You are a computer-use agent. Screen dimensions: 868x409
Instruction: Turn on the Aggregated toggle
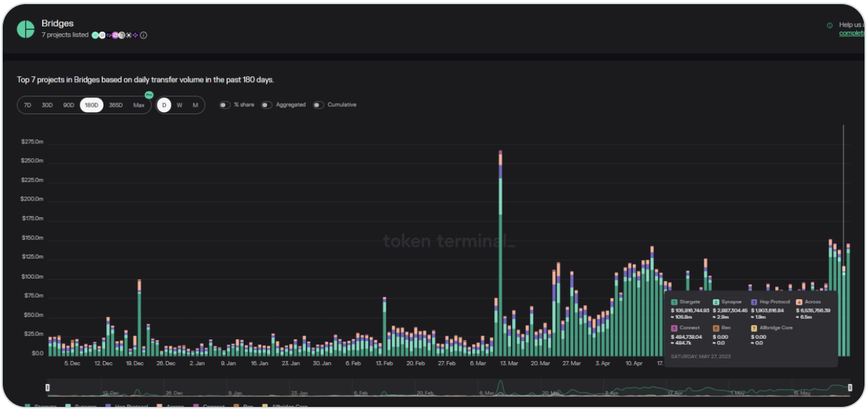pos(266,105)
